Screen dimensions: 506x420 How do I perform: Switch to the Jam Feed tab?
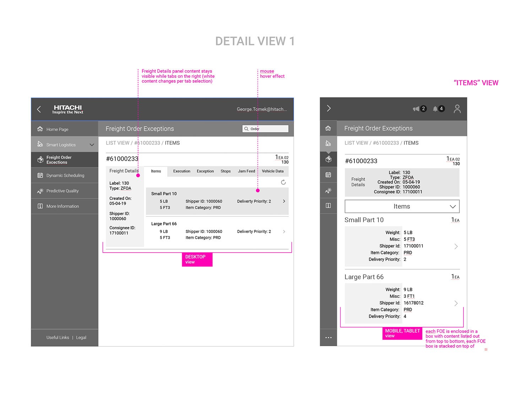coord(246,171)
